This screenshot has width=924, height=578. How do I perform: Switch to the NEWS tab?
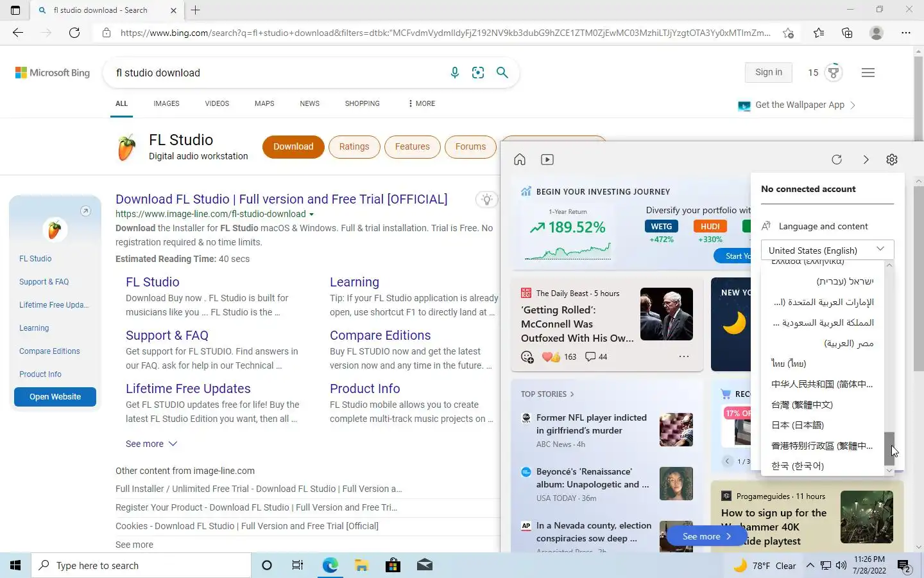tap(309, 103)
